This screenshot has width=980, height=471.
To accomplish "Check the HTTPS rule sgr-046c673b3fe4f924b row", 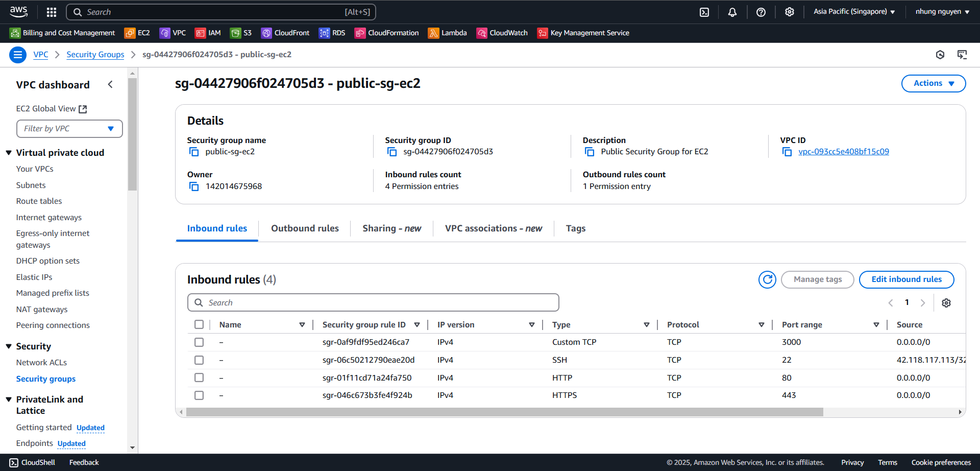I will (x=199, y=395).
